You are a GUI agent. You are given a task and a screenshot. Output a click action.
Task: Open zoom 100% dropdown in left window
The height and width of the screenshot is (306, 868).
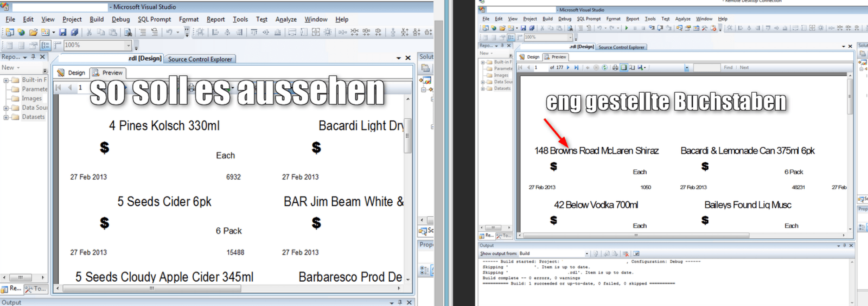click(129, 46)
